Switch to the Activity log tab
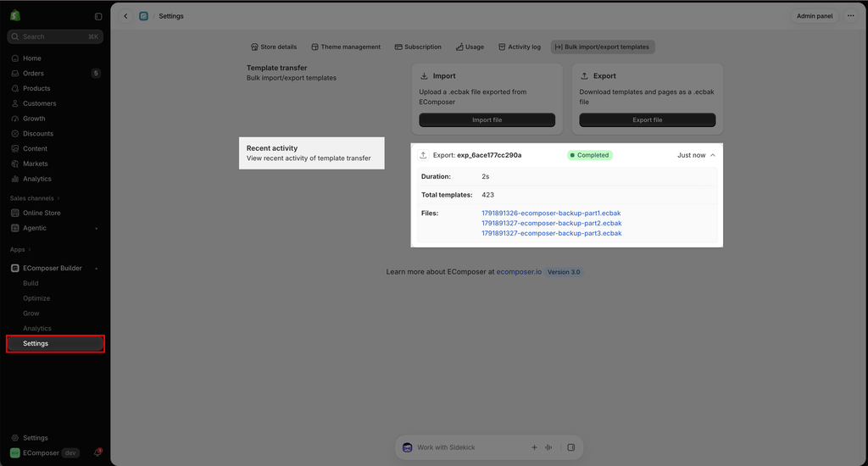868x466 pixels. pyautogui.click(x=520, y=47)
